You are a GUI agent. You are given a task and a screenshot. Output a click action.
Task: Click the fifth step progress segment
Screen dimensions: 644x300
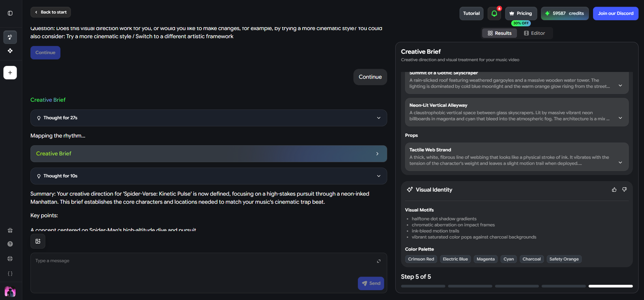coord(610,286)
